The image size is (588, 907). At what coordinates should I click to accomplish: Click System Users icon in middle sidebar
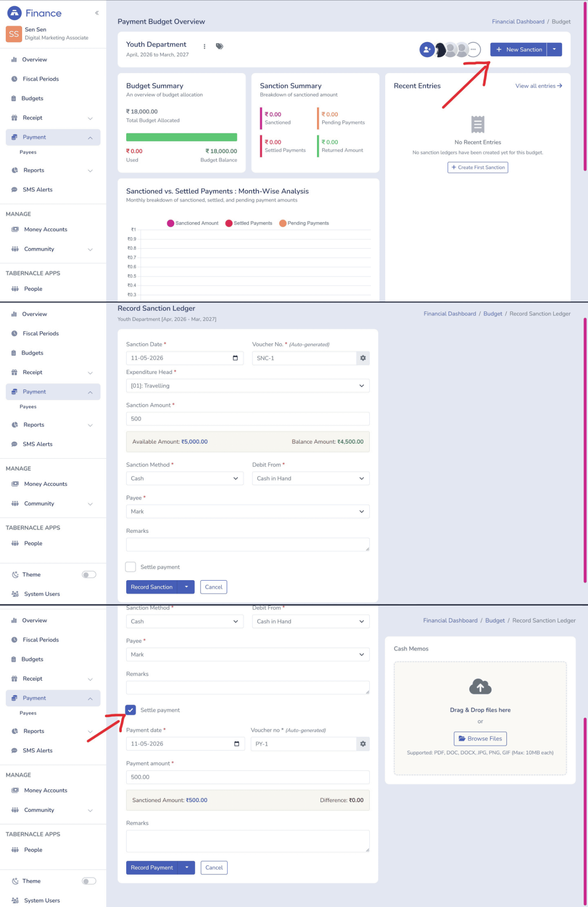[15, 594]
